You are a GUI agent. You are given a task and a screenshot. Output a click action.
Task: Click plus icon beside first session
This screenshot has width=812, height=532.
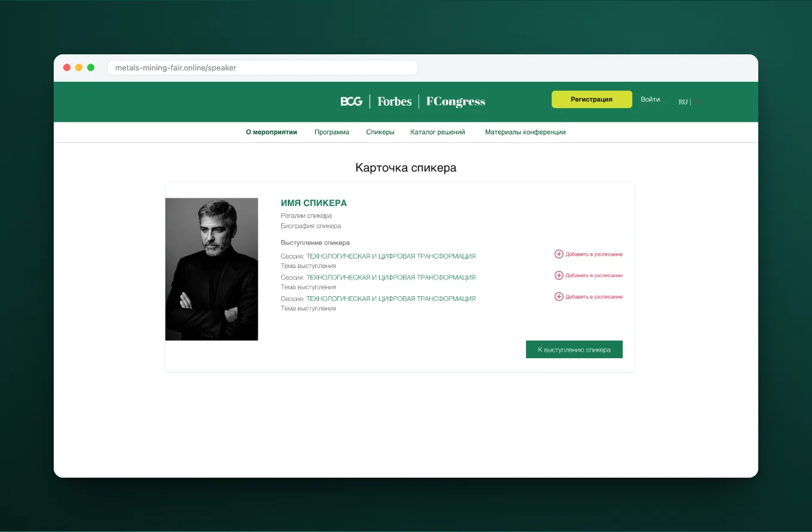(559, 254)
